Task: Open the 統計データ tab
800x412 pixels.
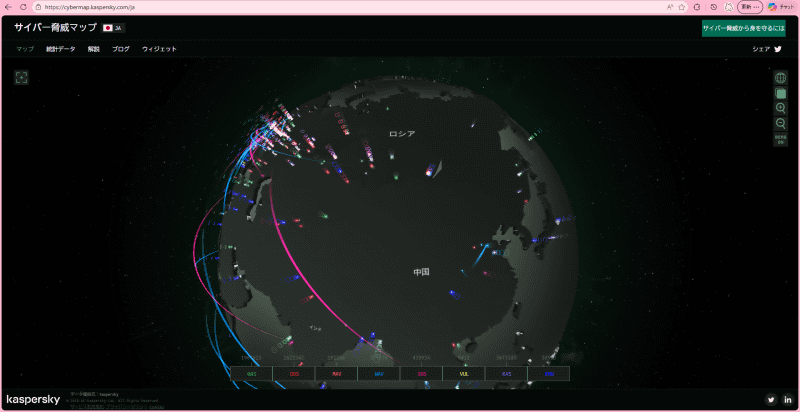Action: pos(60,49)
